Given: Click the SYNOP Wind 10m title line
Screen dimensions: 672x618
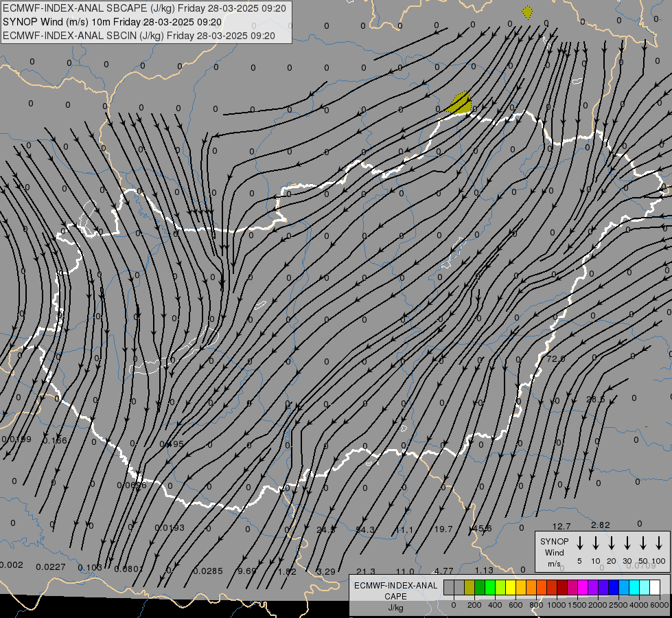Looking at the screenshot, I should pos(113,22).
